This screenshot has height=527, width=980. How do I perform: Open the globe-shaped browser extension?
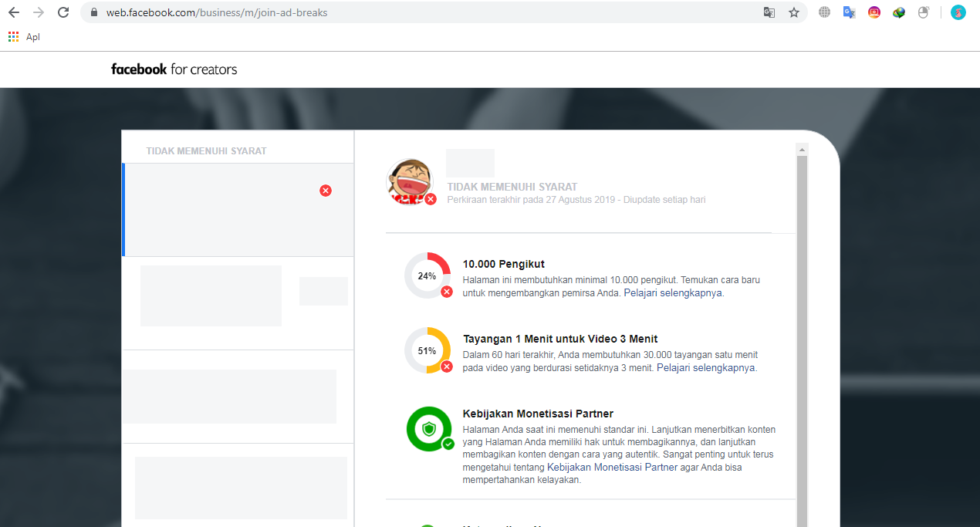tap(824, 12)
